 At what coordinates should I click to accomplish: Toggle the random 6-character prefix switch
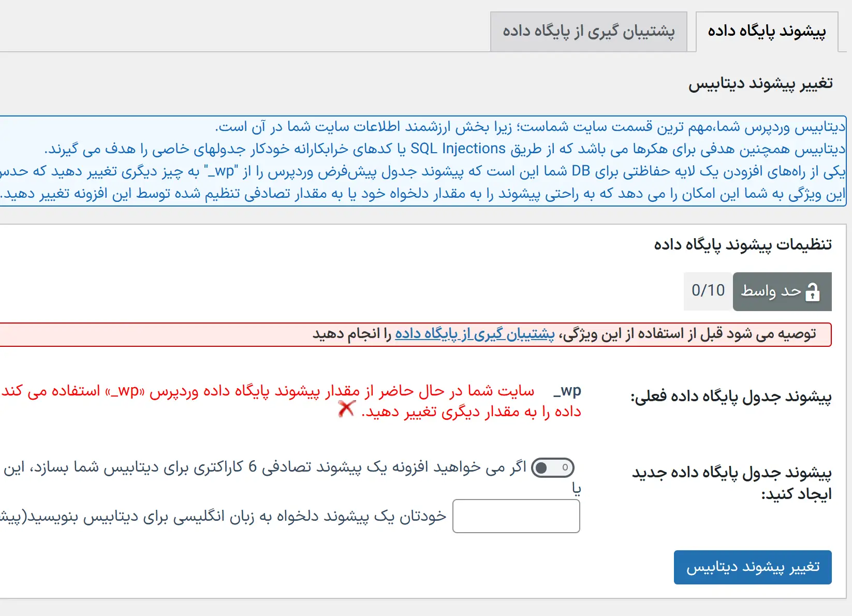552,468
